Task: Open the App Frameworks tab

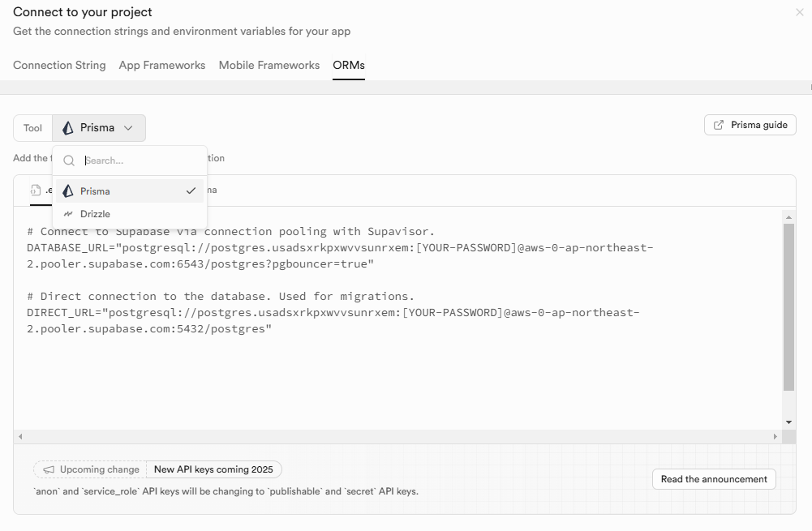Action: (162, 65)
